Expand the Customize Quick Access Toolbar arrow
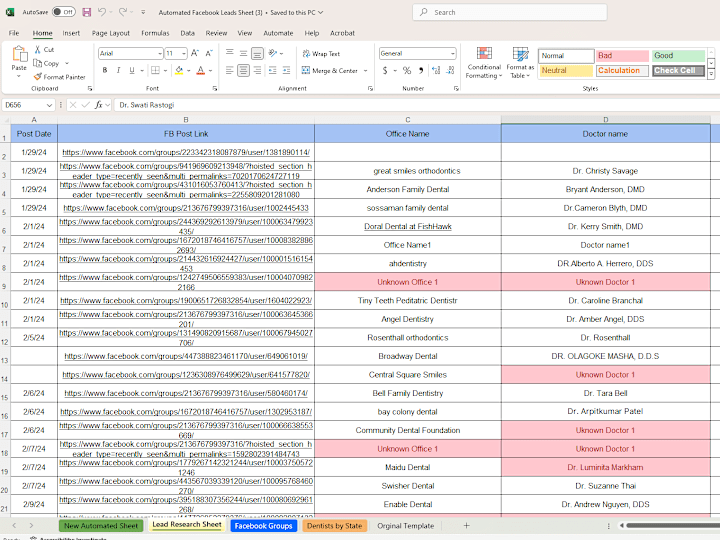Image resolution: width=720 pixels, height=540 pixels. [x=143, y=12]
